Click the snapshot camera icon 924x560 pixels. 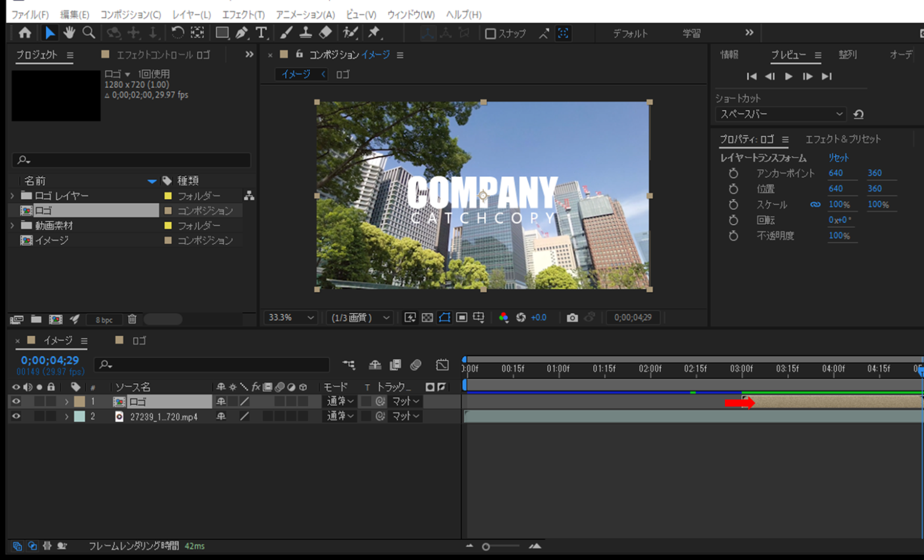click(x=572, y=318)
